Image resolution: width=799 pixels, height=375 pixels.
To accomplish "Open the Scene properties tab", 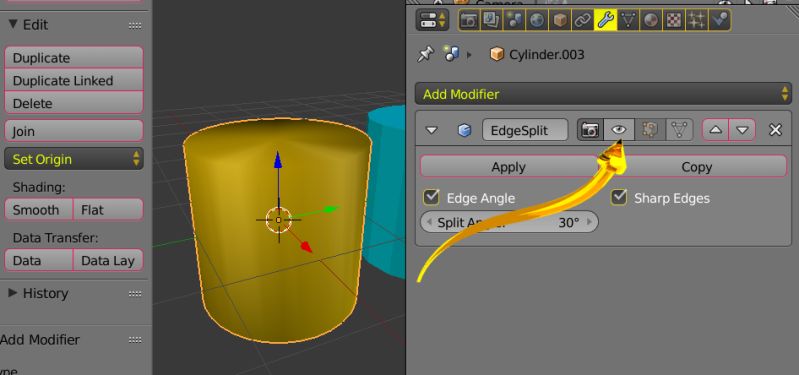I will pos(514,20).
